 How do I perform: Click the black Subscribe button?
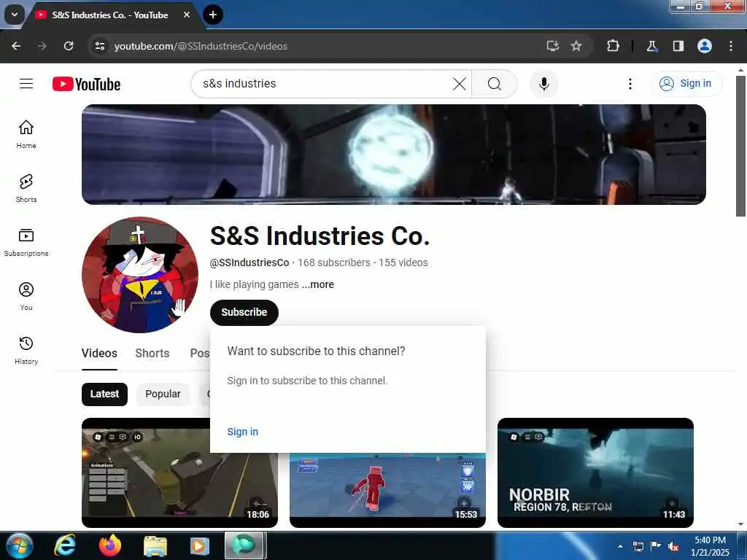coord(244,312)
